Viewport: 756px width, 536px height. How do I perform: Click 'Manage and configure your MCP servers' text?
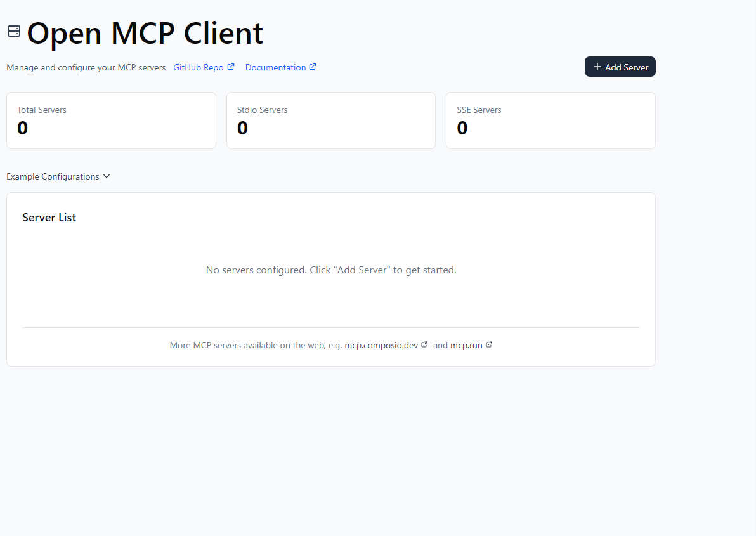(x=86, y=67)
